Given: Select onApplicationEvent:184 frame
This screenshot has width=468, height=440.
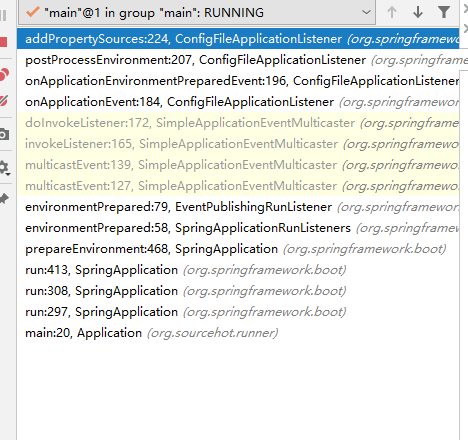Looking at the screenshot, I should (x=238, y=102).
